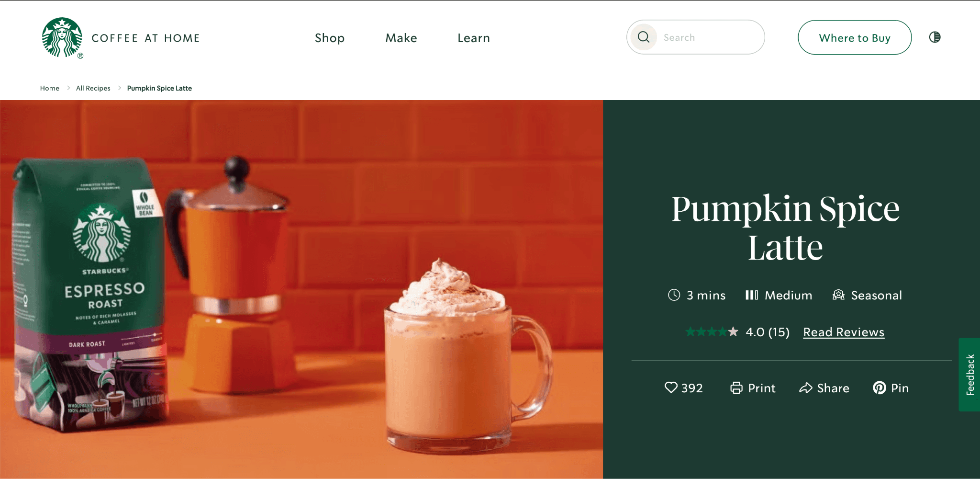
Task: Go to Home breadcrumb link
Action: [50, 88]
